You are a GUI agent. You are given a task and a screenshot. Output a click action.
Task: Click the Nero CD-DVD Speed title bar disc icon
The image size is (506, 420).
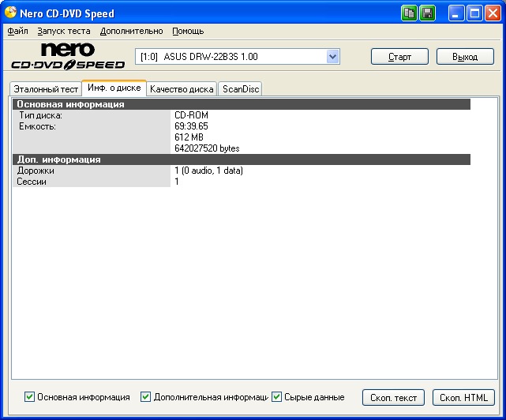point(10,13)
